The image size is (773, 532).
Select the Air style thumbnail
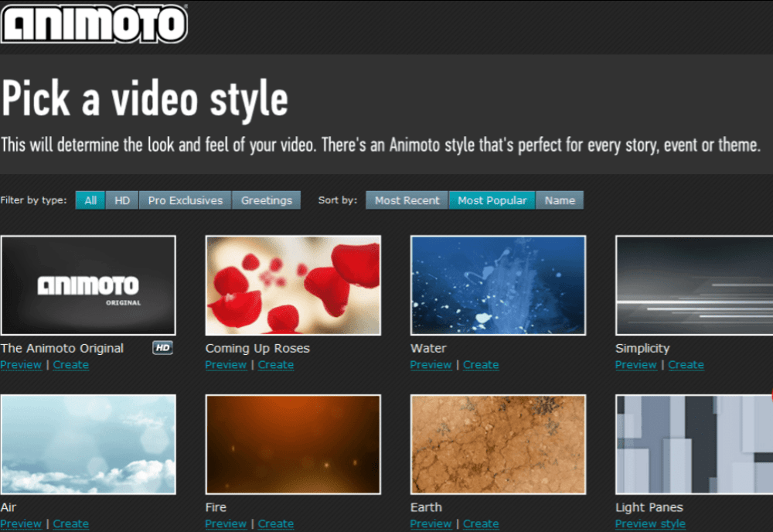(88, 445)
